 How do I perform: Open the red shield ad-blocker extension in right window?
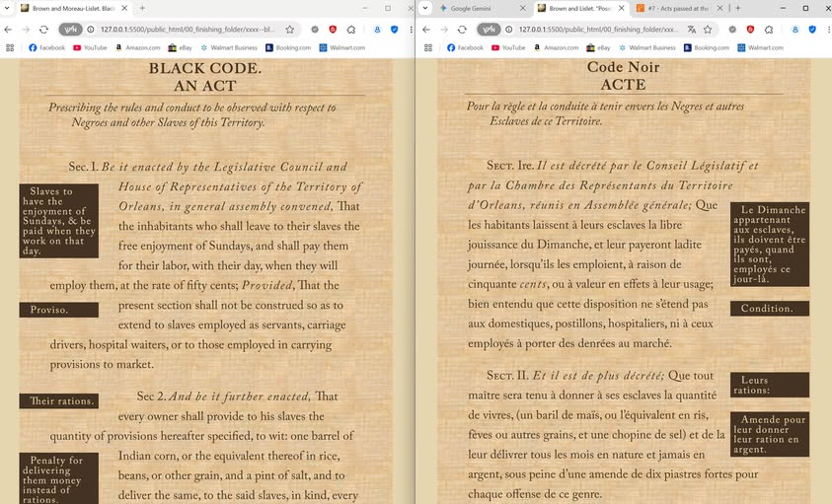click(750, 30)
